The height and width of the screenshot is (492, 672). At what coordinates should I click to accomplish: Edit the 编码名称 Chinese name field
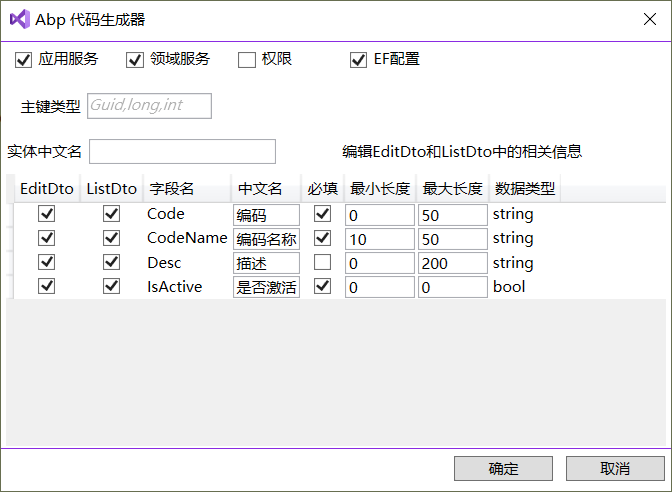(266, 239)
